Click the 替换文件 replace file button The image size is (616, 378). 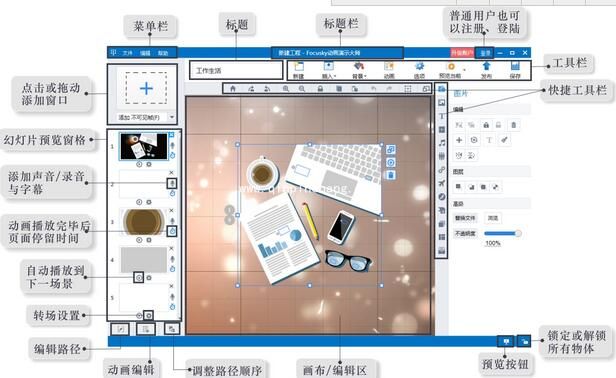(465, 218)
